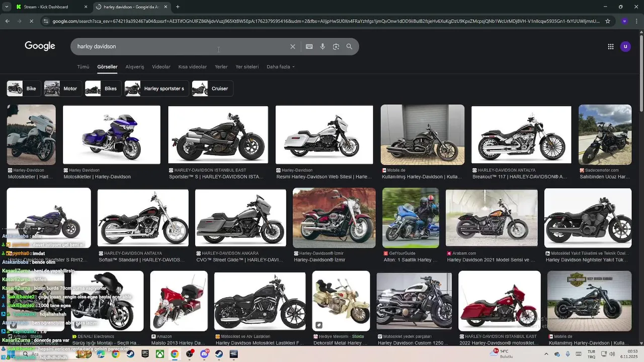Viewport: 644px width, 362px height.
Task: Open the Kısa videolar tab
Action: (x=192, y=67)
